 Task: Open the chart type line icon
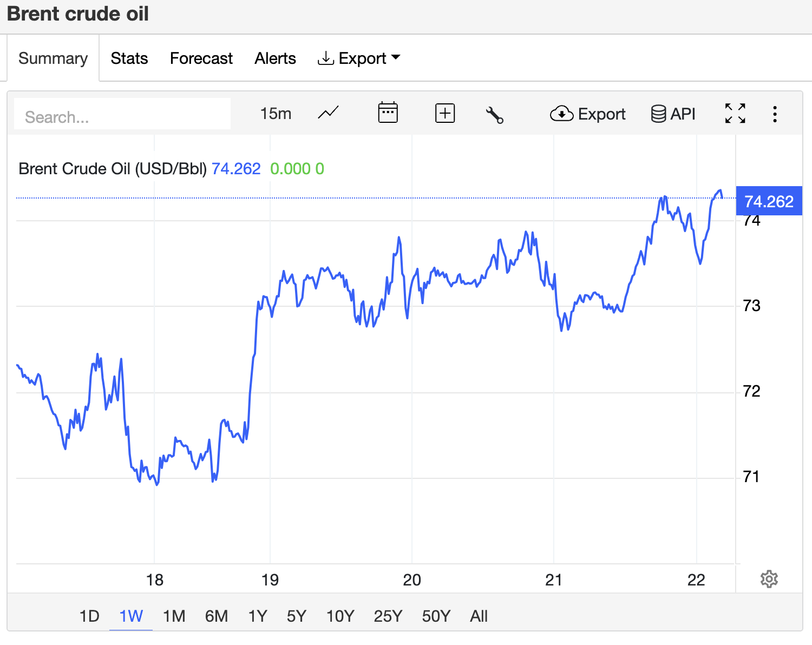pyautogui.click(x=328, y=113)
